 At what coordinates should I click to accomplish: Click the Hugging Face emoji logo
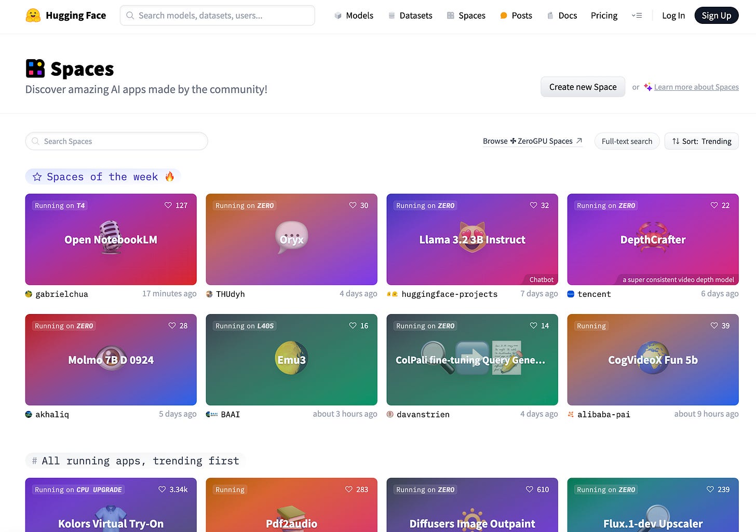(x=33, y=16)
